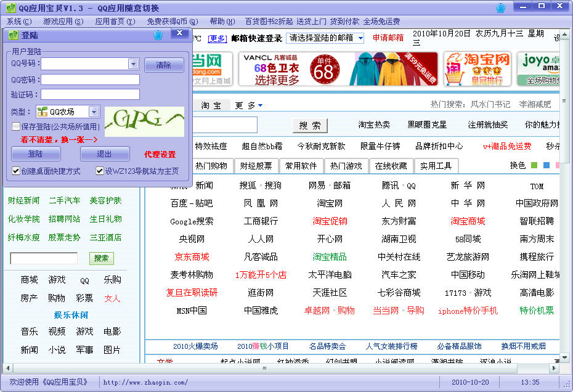Switch to the 热门游戏 tab
The image size is (573, 392).
tap(346, 166)
